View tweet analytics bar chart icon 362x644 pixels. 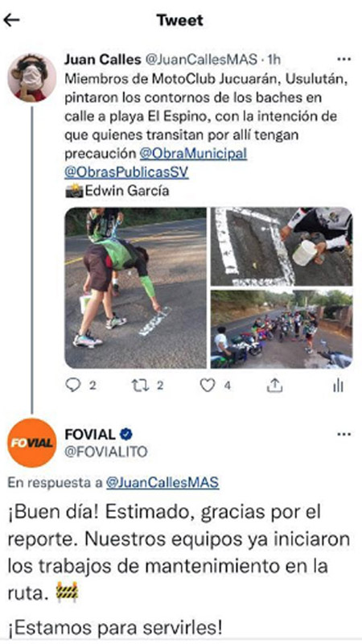[x=338, y=386]
